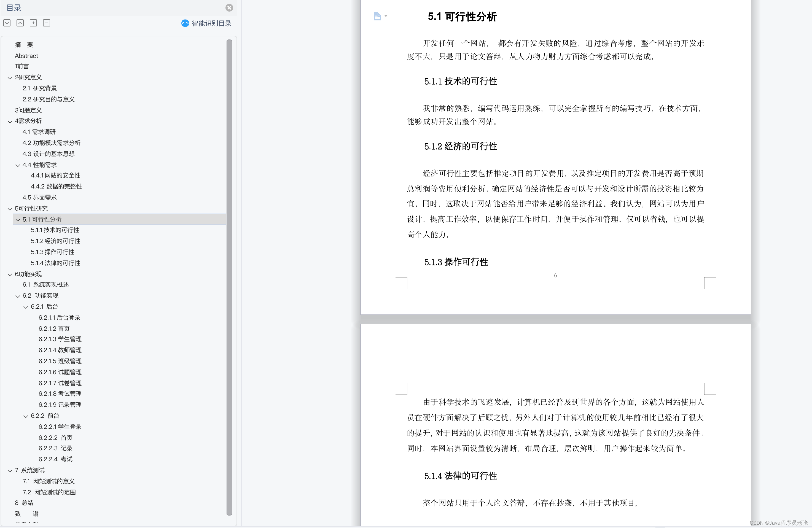Select 6.2.1.4 教师管理 outline entry
Viewport: 812px width, 528px height.
60,350
